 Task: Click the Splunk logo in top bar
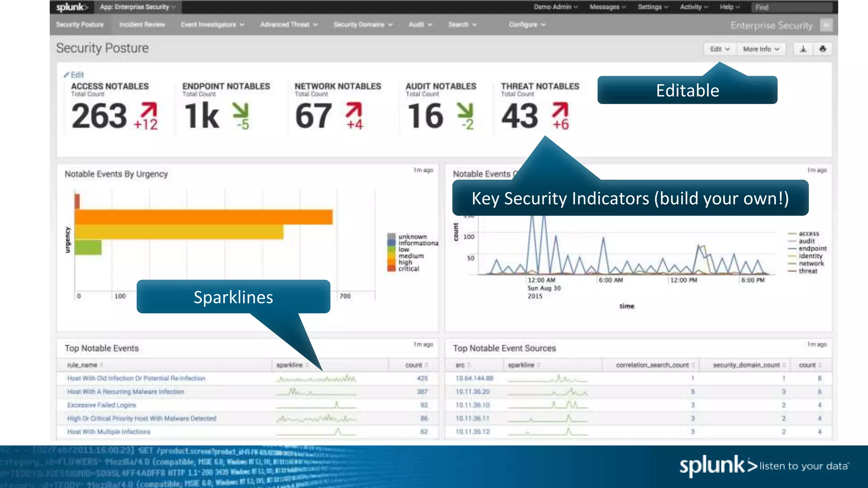pos(72,7)
